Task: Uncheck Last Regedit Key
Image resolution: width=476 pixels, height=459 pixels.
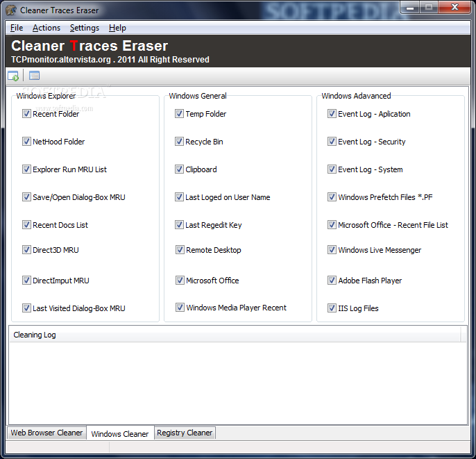Action: tap(179, 225)
